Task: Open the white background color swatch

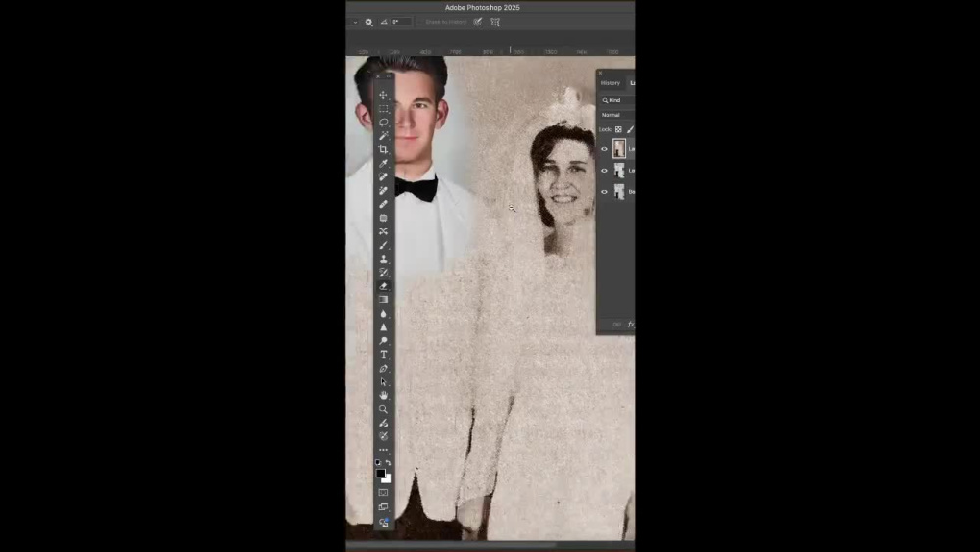Action: [x=387, y=479]
